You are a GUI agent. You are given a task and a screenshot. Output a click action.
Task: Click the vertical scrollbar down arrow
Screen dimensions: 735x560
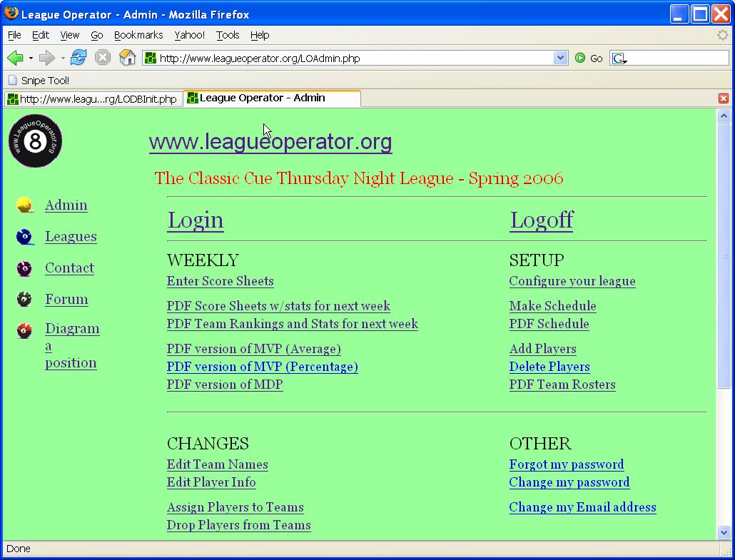pos(724,532)
